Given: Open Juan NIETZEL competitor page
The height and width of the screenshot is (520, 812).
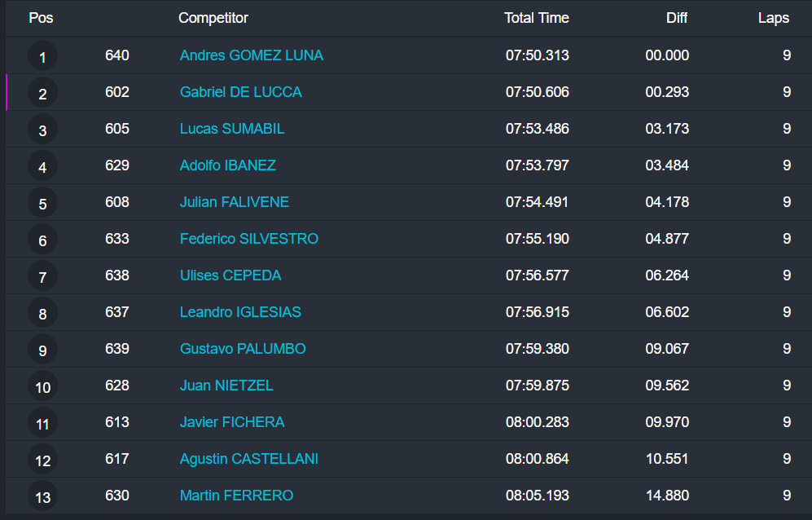Looking at the screenshot, I should pyautogui.click(x=226, y=386).
